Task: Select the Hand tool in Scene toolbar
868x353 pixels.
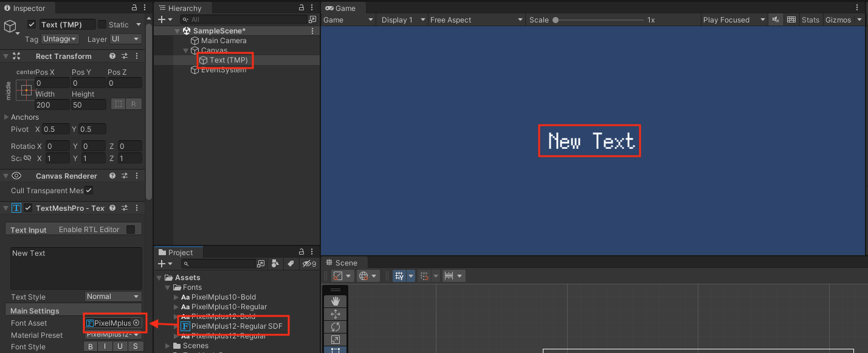Action: point(336,301)
